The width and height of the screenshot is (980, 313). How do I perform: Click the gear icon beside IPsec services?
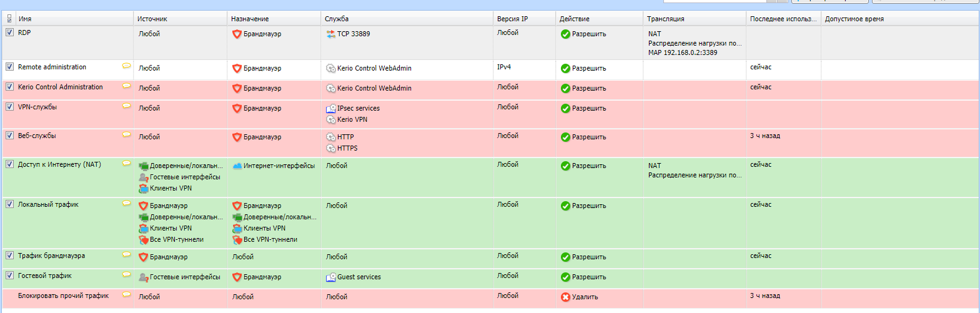(x=331, y=108)
